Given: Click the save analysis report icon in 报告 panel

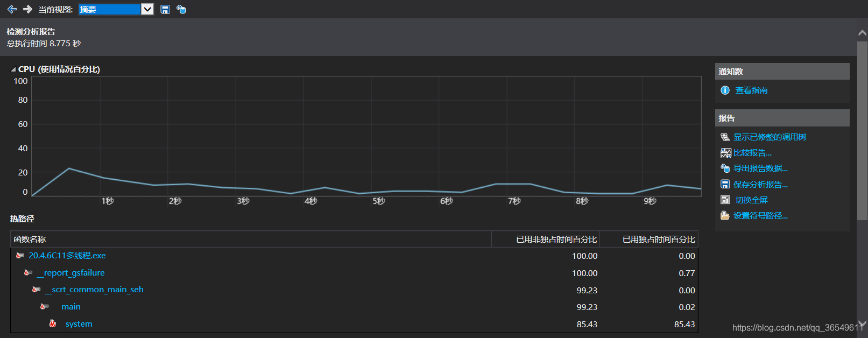Looking at the screenshot, I should click(x=725, y=184).
